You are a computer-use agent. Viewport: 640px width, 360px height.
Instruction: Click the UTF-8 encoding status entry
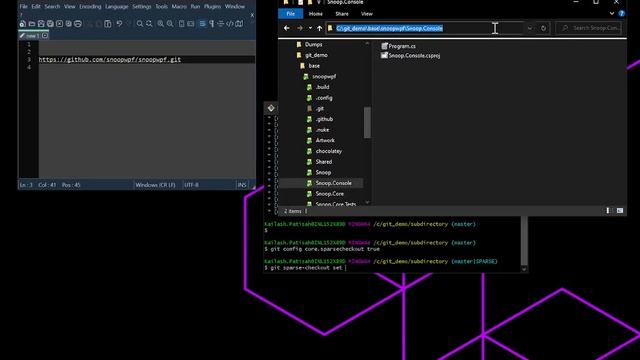click(x=191, y=185)
